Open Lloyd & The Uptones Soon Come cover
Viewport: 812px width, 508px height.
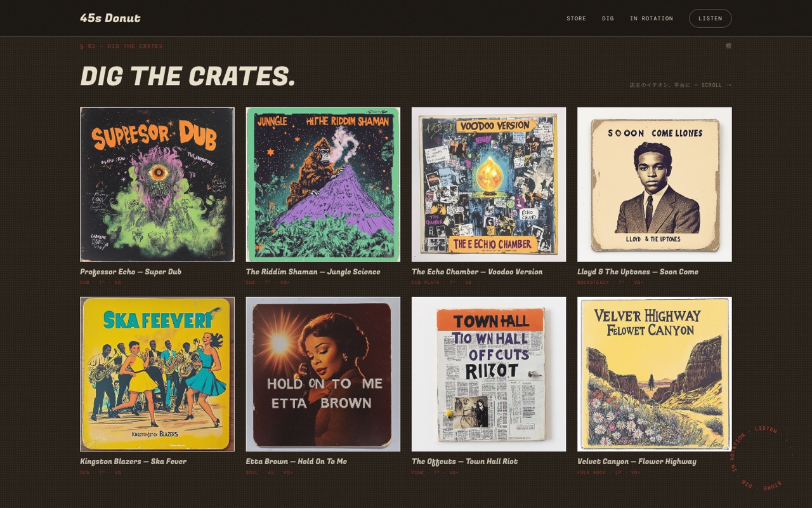(655, 184)
